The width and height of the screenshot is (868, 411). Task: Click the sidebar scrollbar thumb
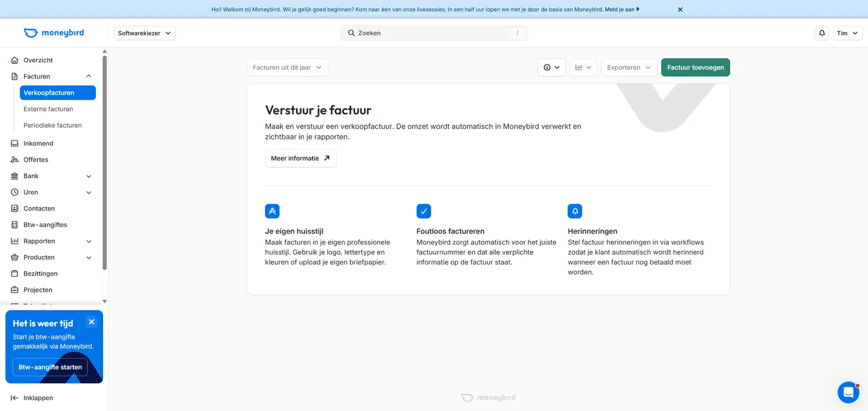(105, 163)
